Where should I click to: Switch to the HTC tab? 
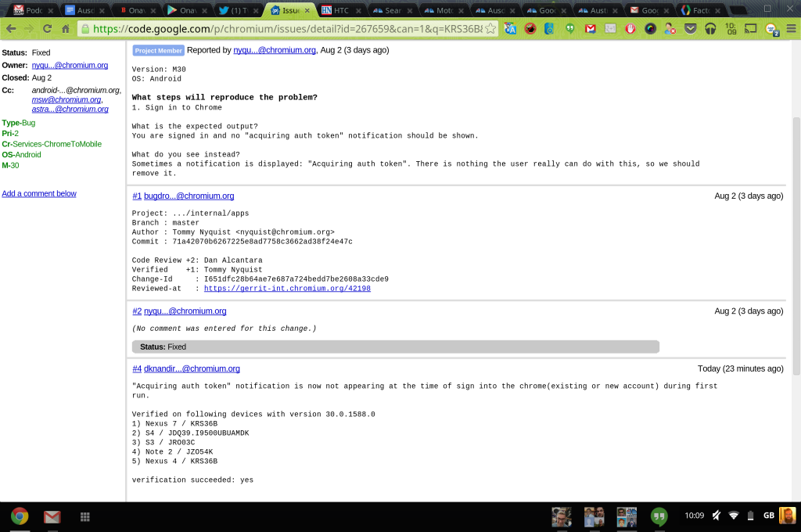(x=340, y=10)
